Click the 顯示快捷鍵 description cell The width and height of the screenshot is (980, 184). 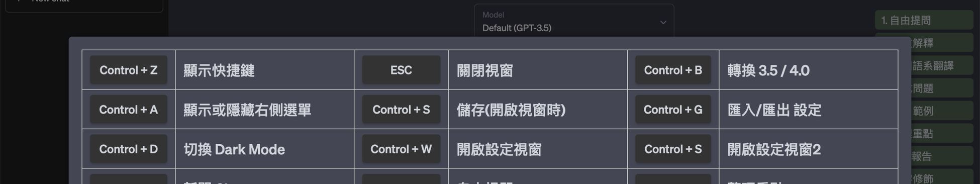(x=265, y=70)
